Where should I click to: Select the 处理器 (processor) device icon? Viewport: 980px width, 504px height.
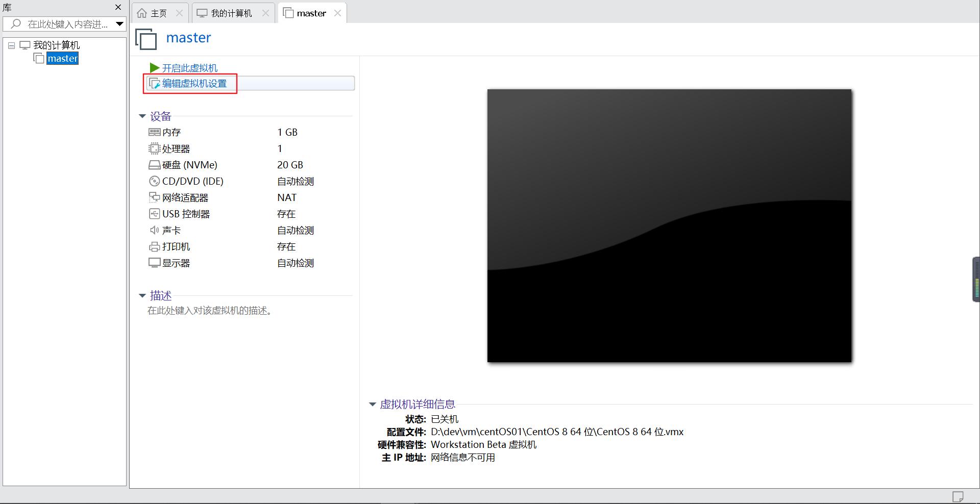(x=155, y=148)
